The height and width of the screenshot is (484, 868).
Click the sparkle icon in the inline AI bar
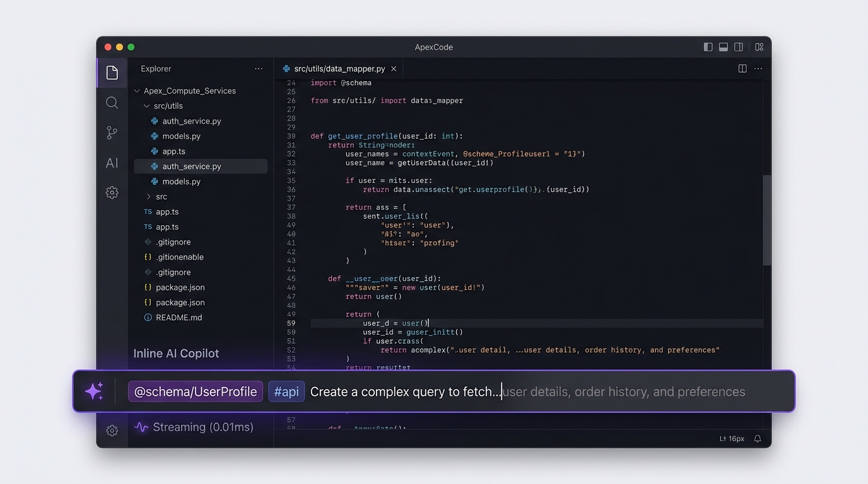(94, 391)
